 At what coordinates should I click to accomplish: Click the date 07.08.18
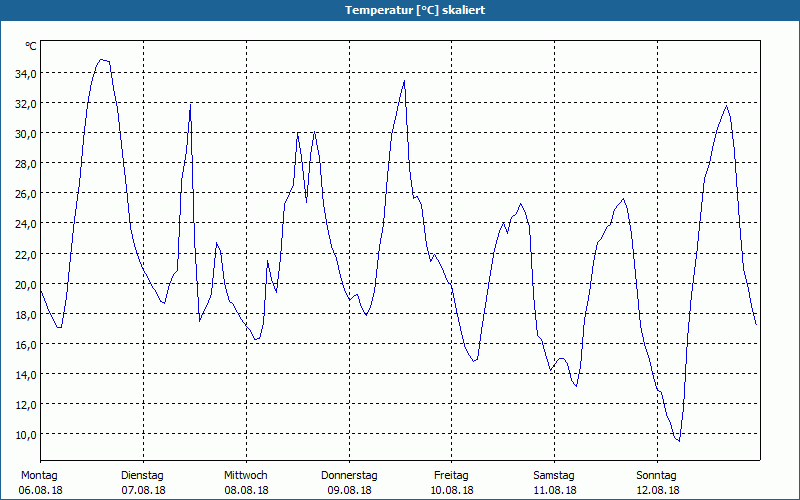point(143,490)
